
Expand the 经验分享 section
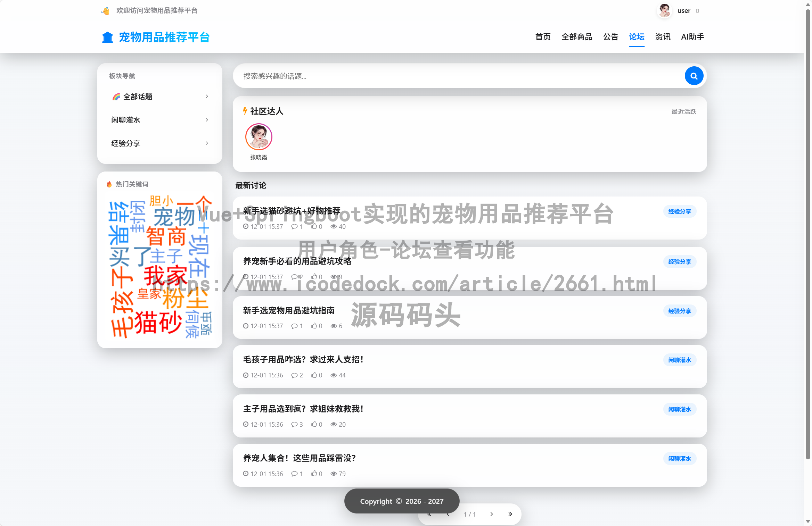click(x=207, y=143)
